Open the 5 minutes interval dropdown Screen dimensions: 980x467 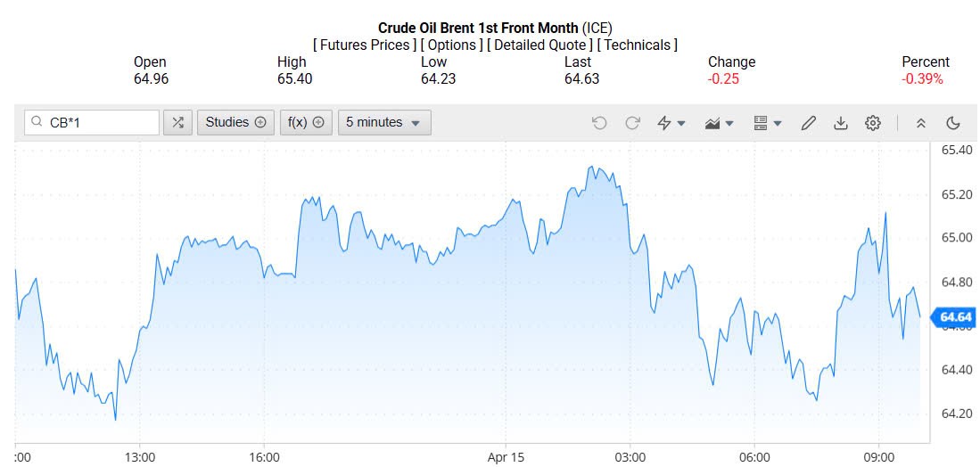point(384,123)
